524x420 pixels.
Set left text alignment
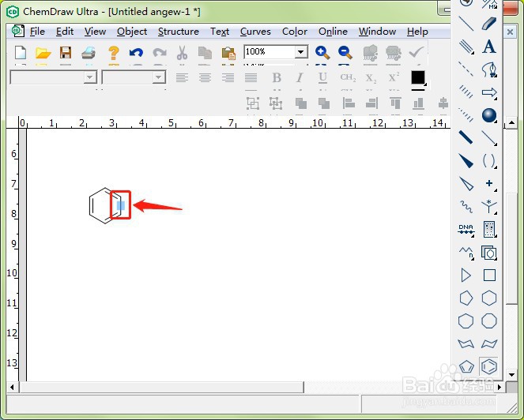182,78
